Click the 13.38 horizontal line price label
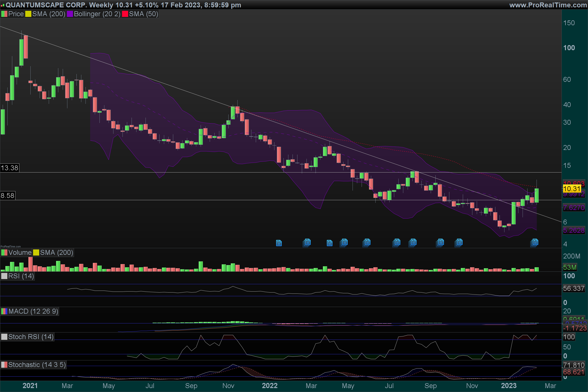The width and height of the screenshot is (588, 392). [x=10, y=168]
